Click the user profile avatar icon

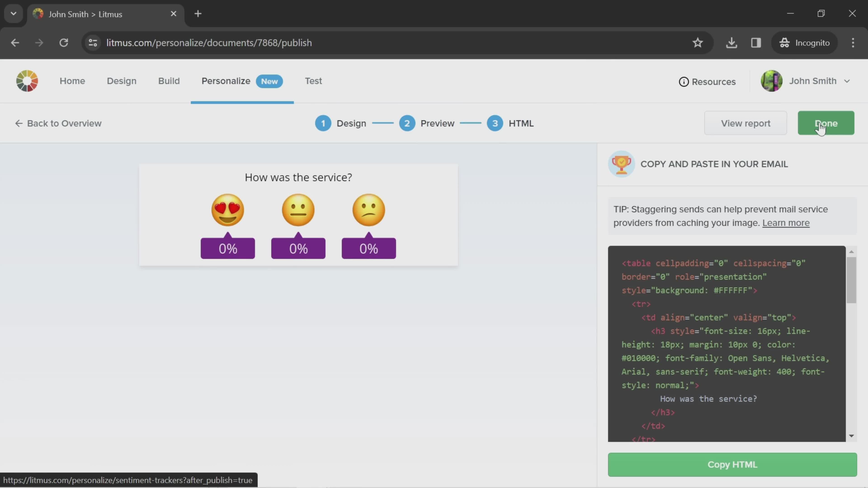click(x=772, y=80)
